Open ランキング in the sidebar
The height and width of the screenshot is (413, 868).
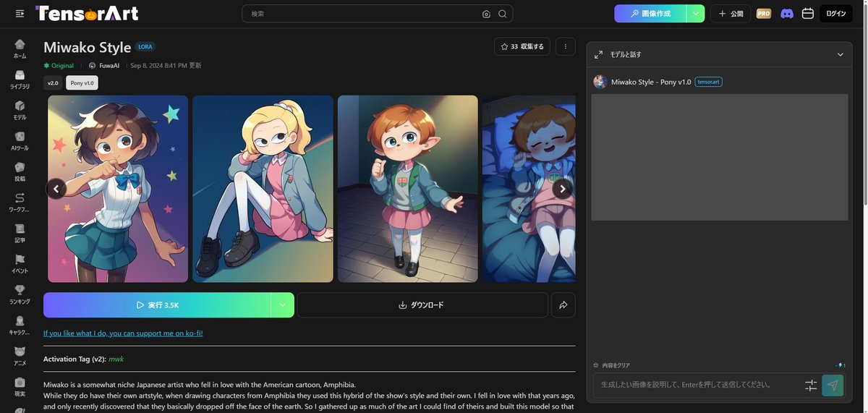tap(20, 295)
